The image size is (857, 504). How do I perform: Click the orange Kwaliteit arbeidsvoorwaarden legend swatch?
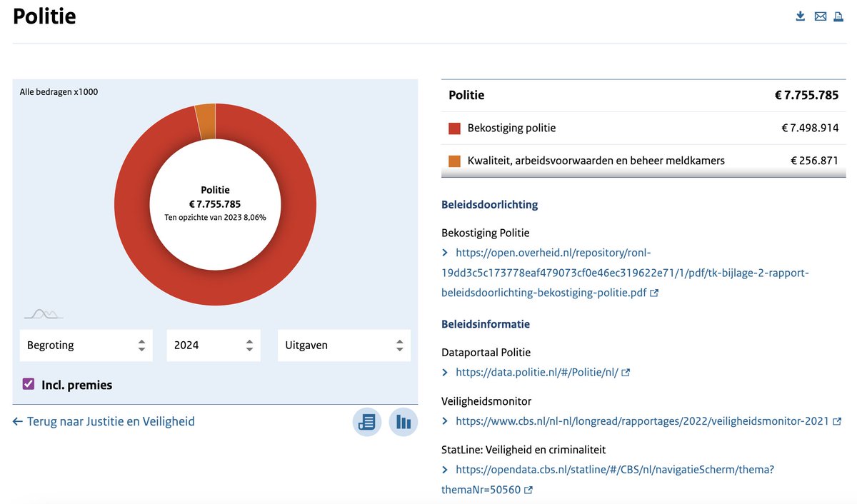coord(454,161)
